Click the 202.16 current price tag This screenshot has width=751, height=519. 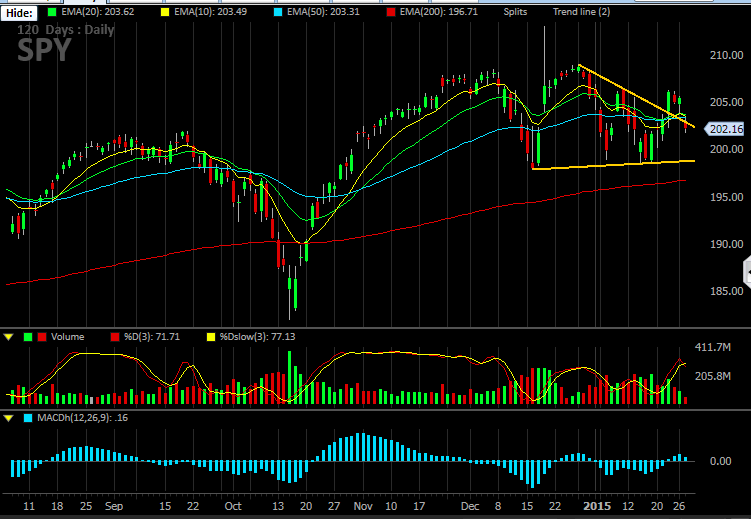click(724, 129)
